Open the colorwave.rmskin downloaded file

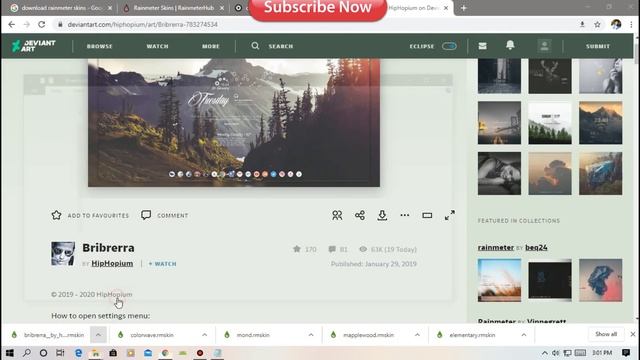tap(152, 335)
